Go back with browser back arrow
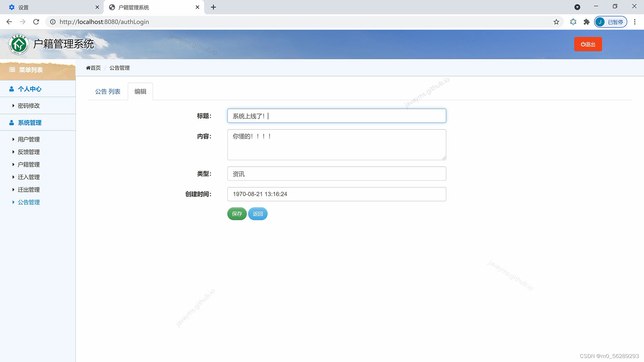Image resolution: width=644 pixels, height=362 pixels. point(9,22)
